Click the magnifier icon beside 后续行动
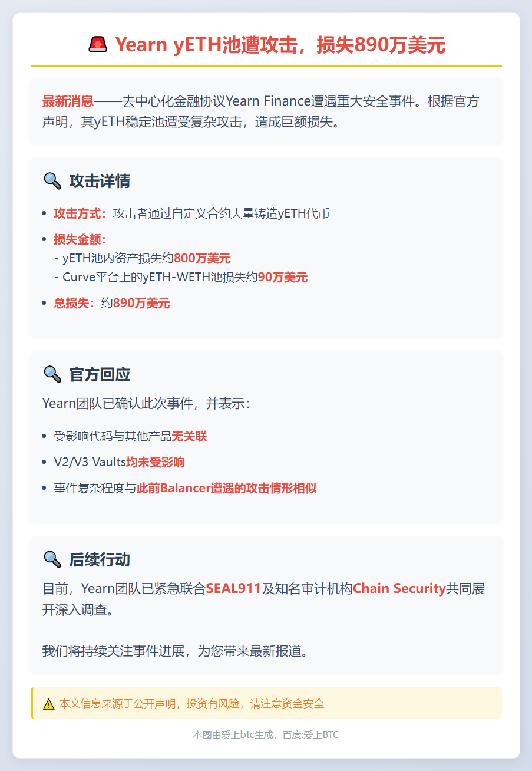532x771 pixels. (x=52, y=559)
